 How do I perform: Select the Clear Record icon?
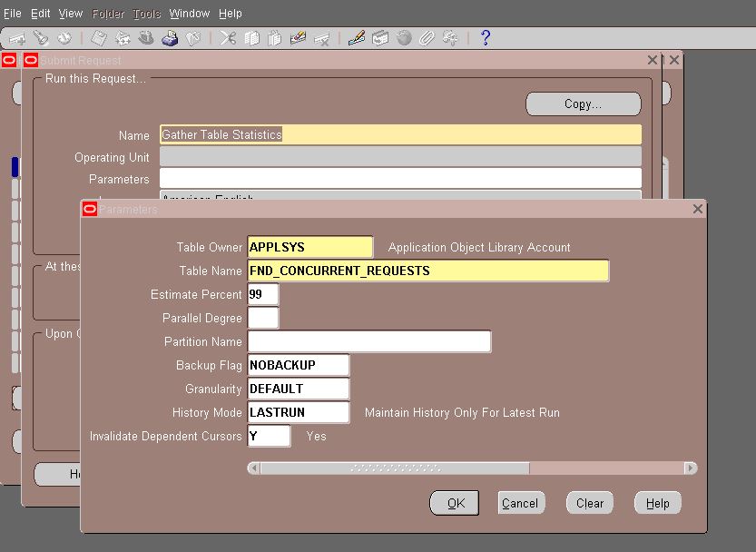(x=298, y=38)
